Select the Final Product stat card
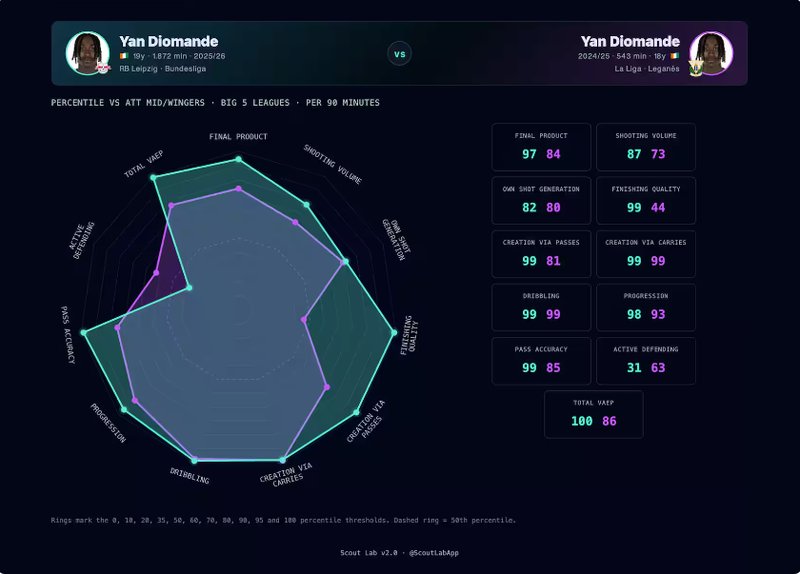 point(539,146)
